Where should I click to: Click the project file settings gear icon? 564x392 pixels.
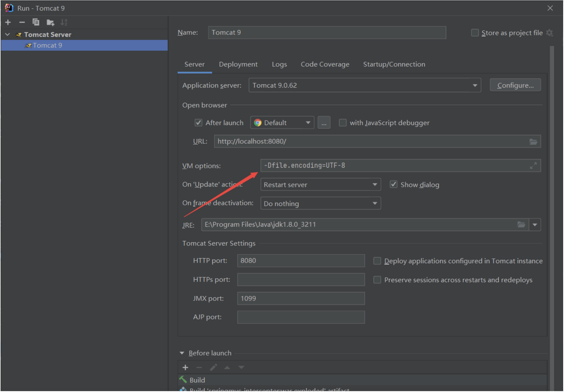[x=549, y=33]
